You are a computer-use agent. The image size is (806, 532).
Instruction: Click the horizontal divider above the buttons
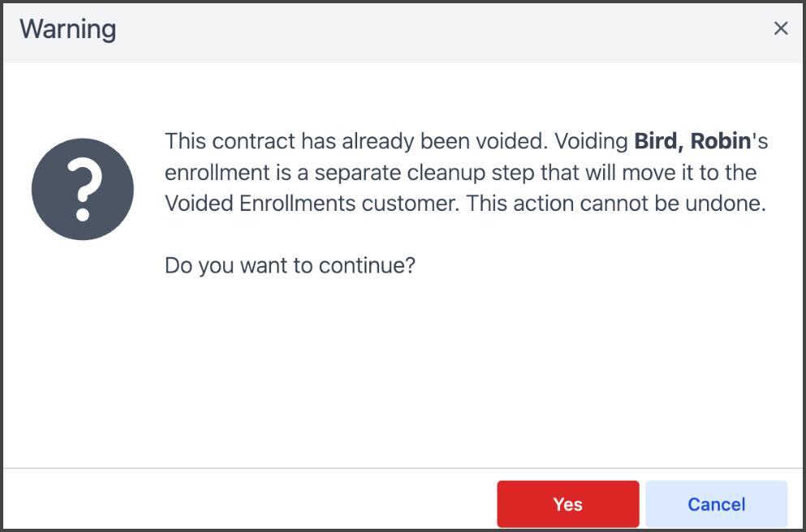click(325, 469)
